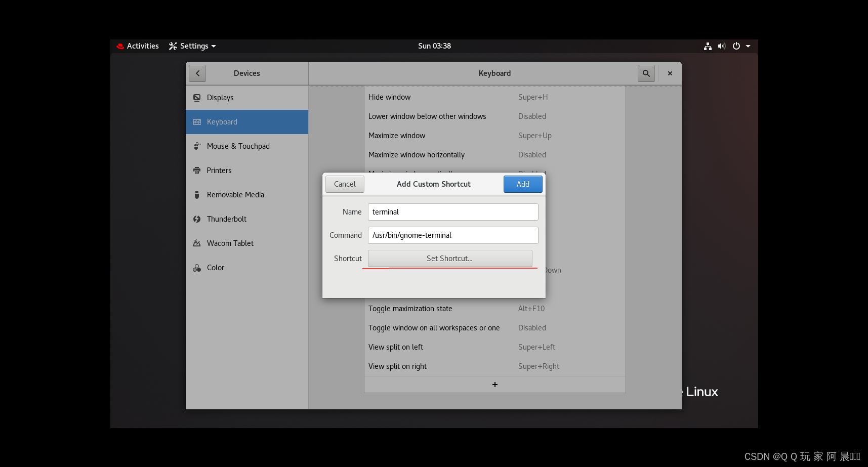Select Keyboard in the Devices sidebar
This screenshot has width=868, height=467.
pyautogui.click(x=222, y=121)
